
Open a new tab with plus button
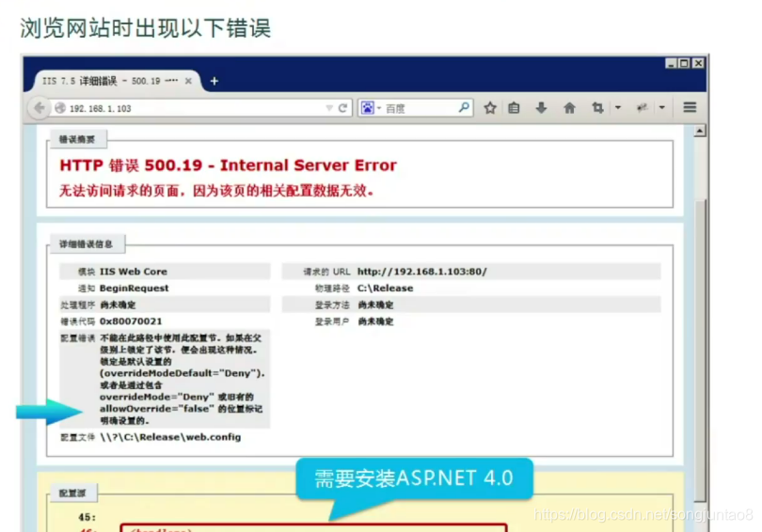[214, 81]
